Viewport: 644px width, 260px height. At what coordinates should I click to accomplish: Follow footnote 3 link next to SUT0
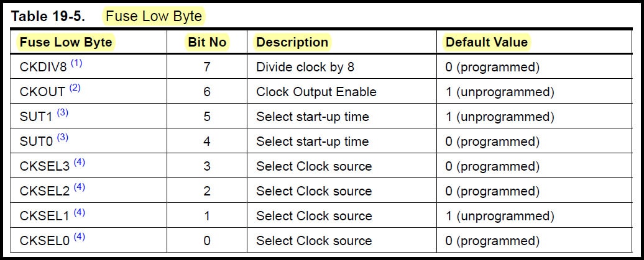(x=62, y=138)
